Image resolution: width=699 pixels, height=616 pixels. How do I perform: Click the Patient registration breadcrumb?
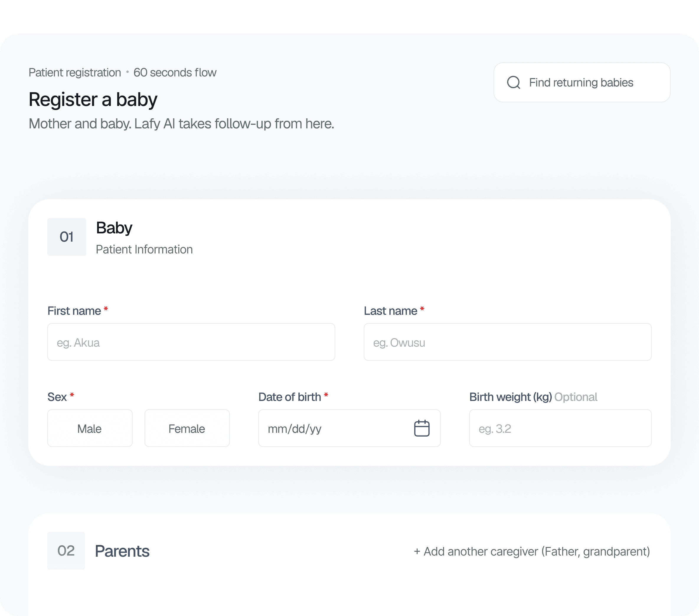[x=75, y=73]
